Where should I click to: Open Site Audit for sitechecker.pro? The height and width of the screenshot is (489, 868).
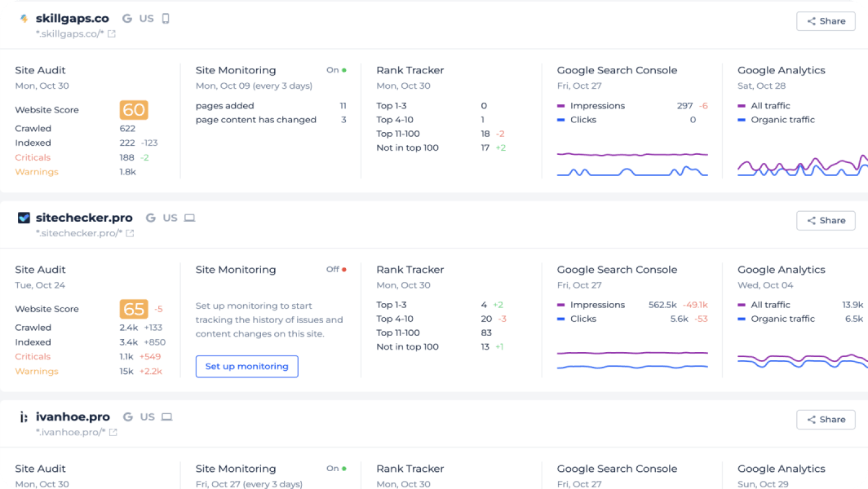40,270
